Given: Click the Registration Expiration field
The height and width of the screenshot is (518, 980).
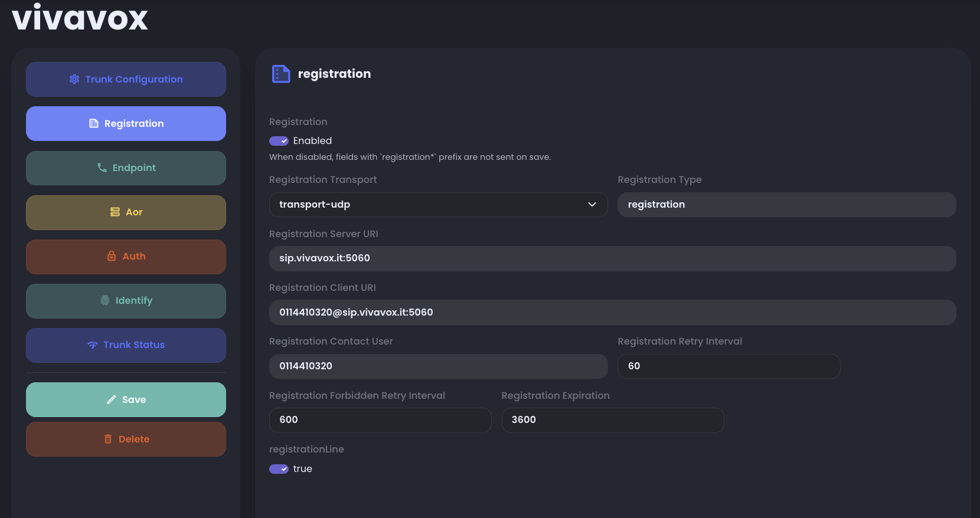Looking at the screenshot, I should 612,420.
